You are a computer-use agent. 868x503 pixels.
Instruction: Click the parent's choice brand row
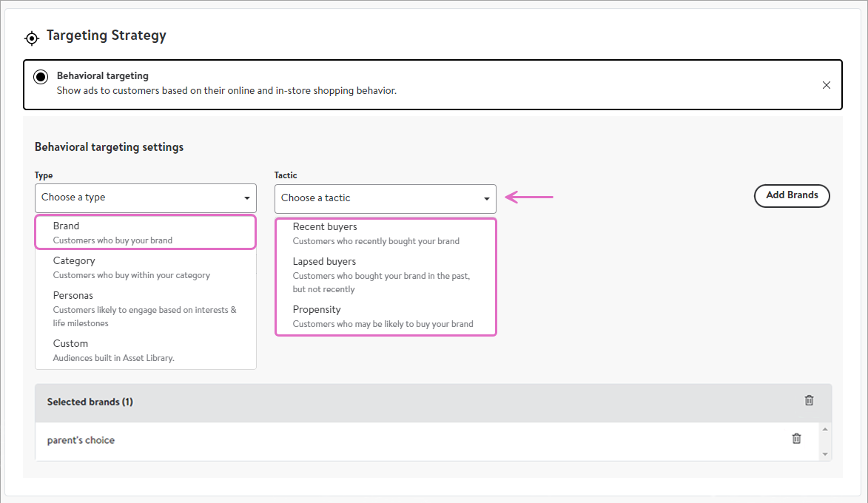tap(370, 440)
